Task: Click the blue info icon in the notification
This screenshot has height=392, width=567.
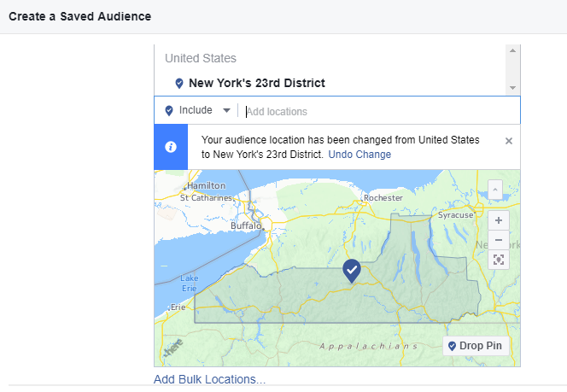Action: coord(171,147)
